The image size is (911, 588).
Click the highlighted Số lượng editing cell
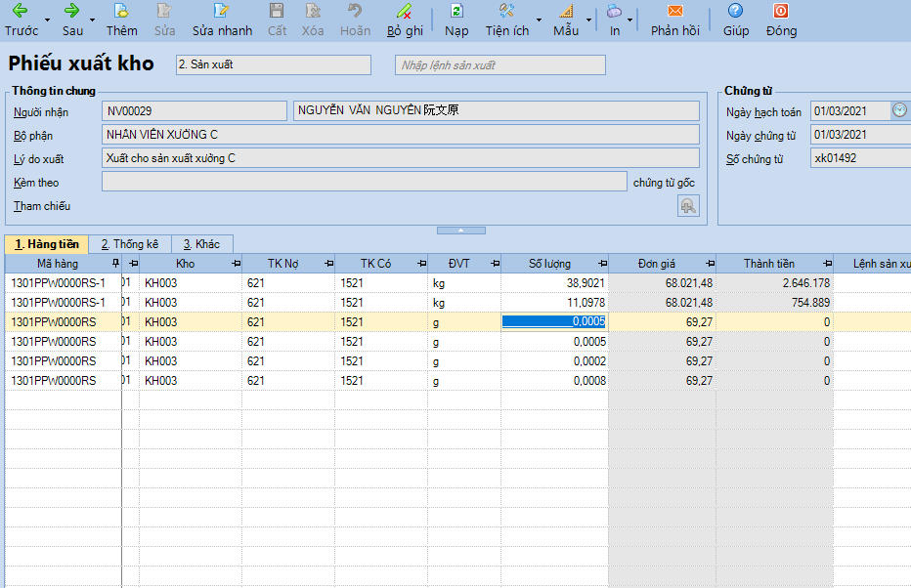[554, 321]
